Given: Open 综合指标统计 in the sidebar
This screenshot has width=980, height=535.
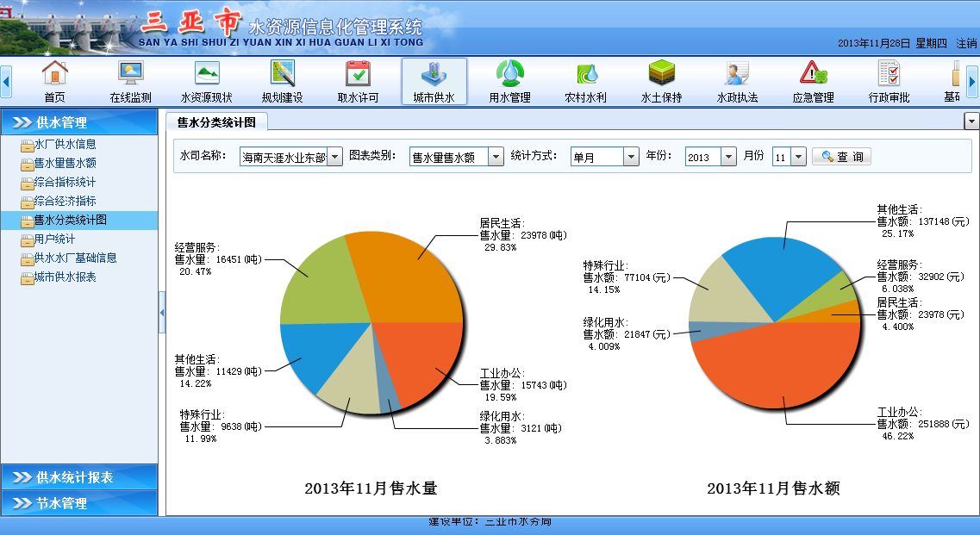Looking at the screenshot, I should tap(65, 183).
